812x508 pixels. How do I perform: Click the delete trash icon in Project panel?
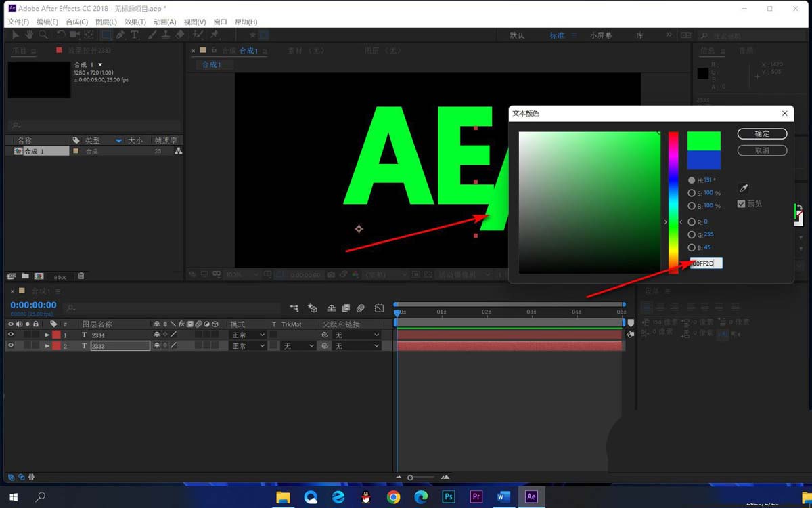pos(81,276)
